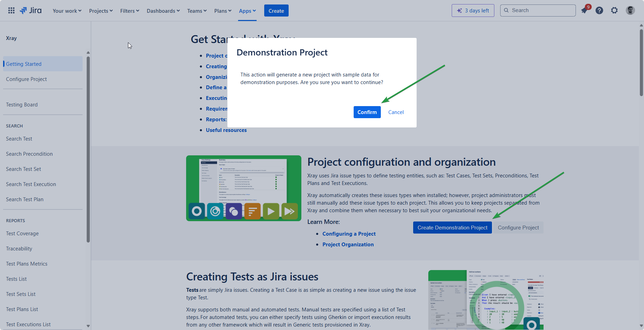Viewport: 644px width, 330px height.
Task: Click the Creating Tests screenshot thumbnail
Action: click(486, 300)
